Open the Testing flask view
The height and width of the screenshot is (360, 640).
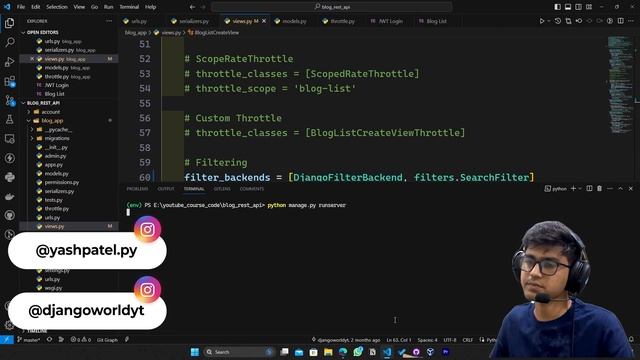coord(9,120)
